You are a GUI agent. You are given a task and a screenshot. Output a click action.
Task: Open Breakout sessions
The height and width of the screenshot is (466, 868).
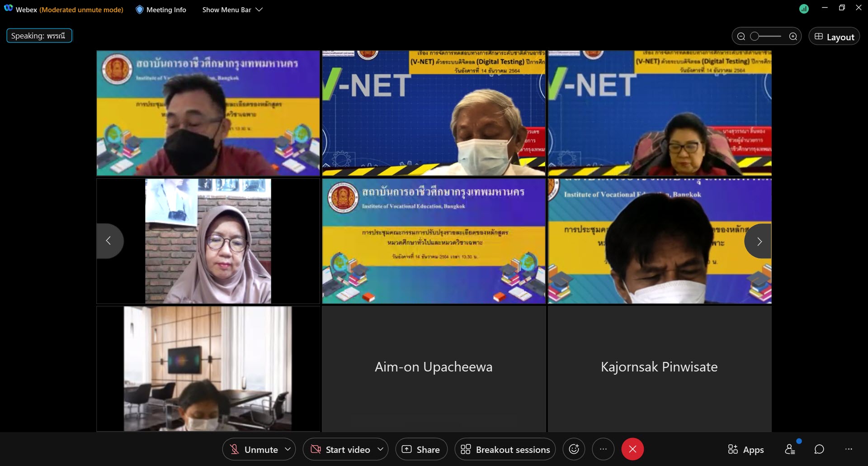coord(505,449)
